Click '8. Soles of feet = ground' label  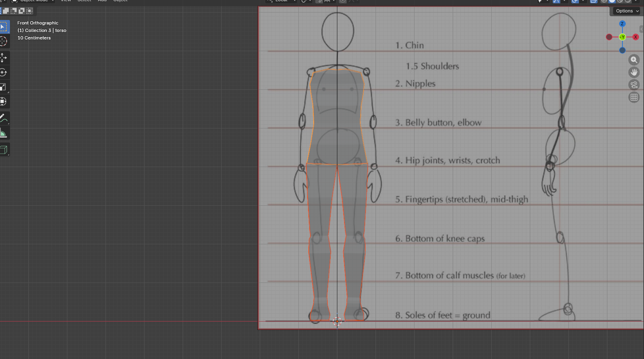(443, 315)
